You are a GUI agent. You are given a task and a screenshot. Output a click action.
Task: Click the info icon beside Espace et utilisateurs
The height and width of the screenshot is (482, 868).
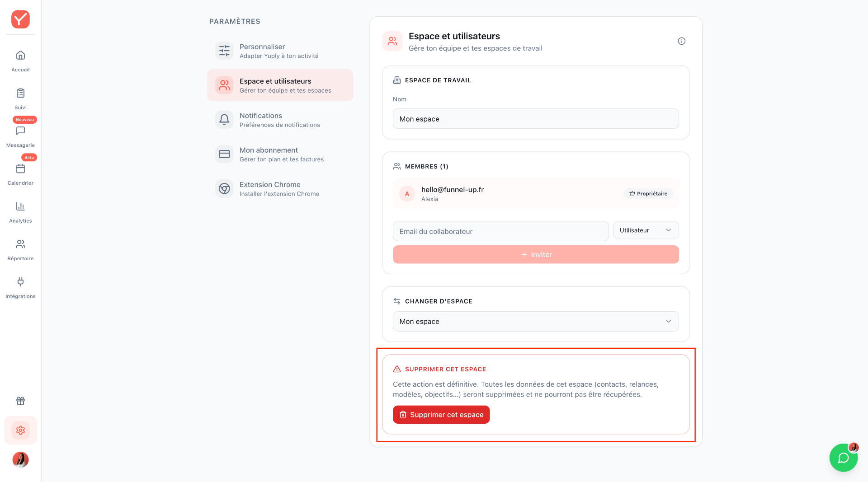[x=682, y=41]
